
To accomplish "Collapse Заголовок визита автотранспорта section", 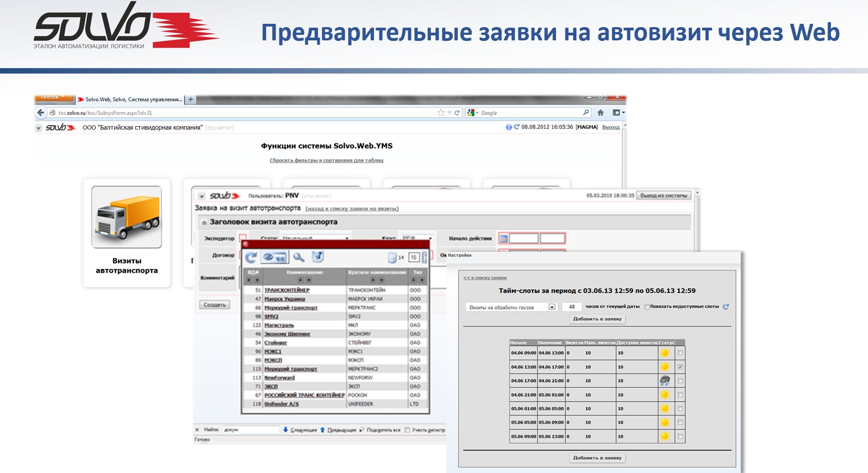I will (204, 222).
